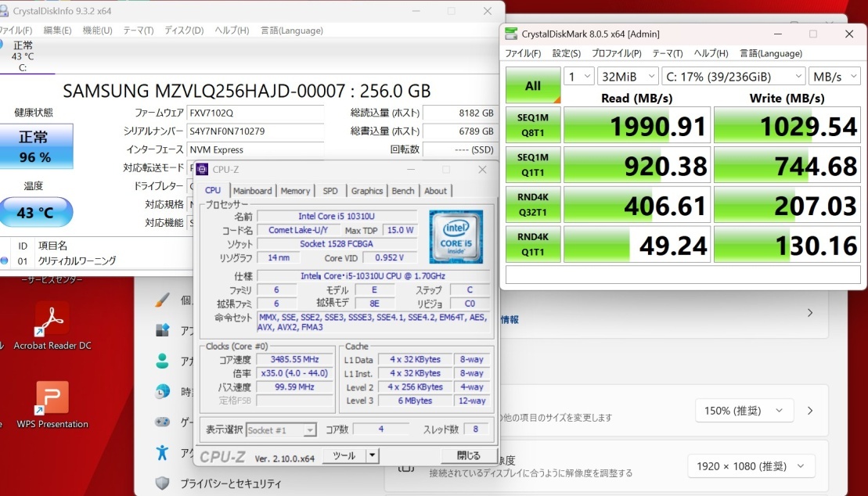This screenshot has width=868, height=496.
Task: Open Socket #1 selection dropdown
Action: 281,430
